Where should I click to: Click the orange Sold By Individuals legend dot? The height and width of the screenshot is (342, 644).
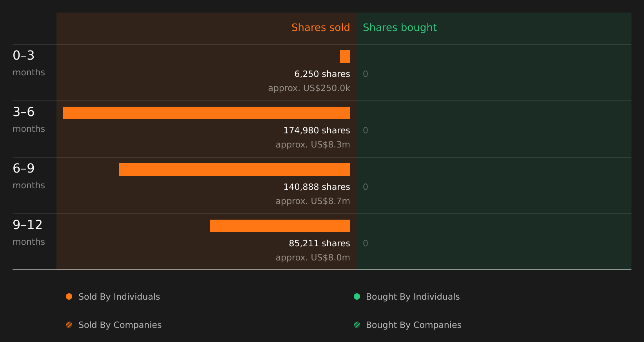coord(69,297)
